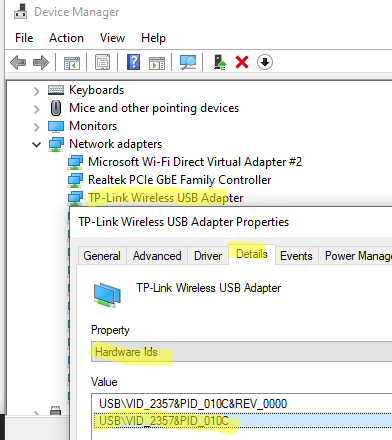Screen dimensions: 392x440
Task: Open the View menu
Action: (112, 38)
